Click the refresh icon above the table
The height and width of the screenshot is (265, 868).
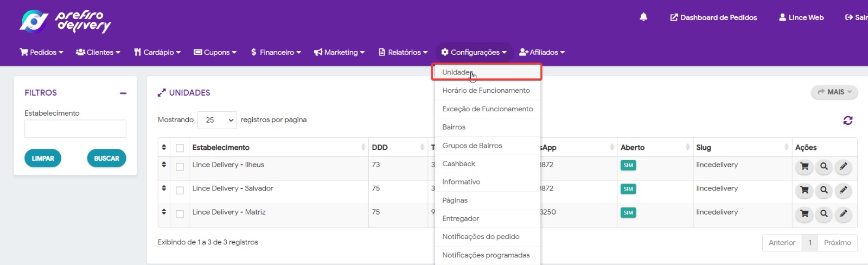click(x=847, y=121)
